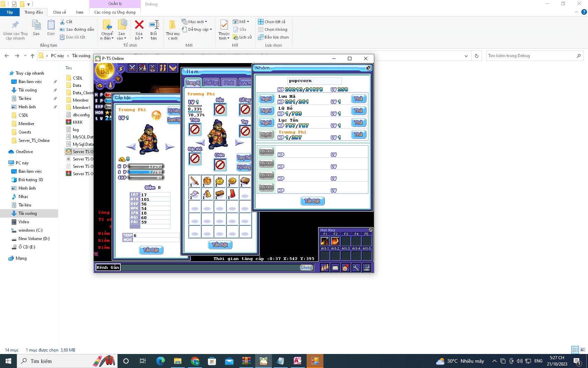Click the Đầu head equipment slot
Screen dimensions: 588x368
point(220,109)
